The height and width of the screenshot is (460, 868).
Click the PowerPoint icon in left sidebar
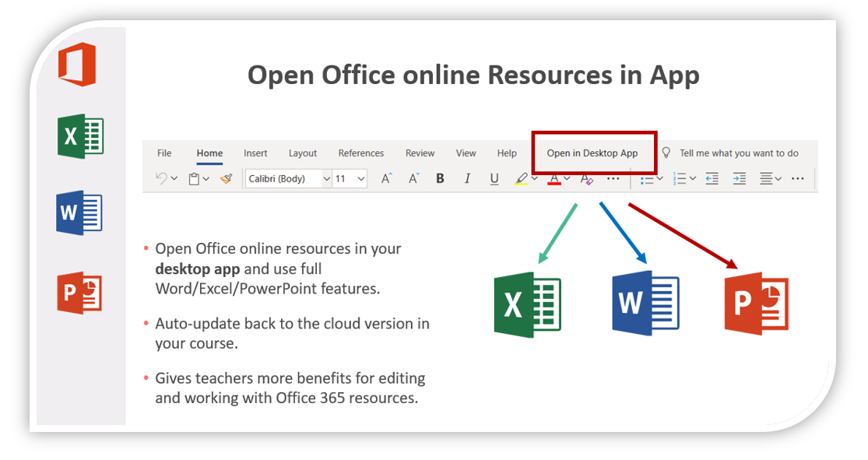[x=79, y=293]
